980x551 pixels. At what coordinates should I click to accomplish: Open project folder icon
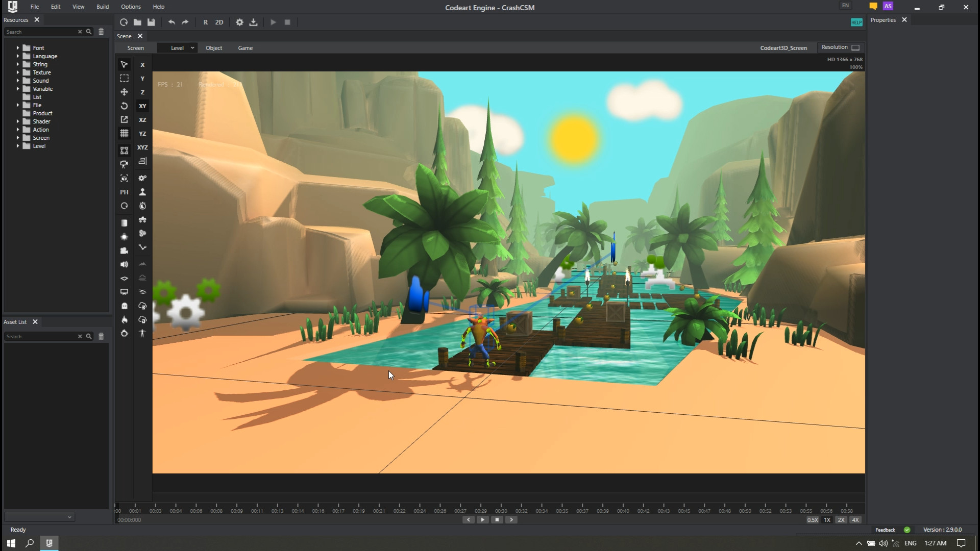coord(137,22)
